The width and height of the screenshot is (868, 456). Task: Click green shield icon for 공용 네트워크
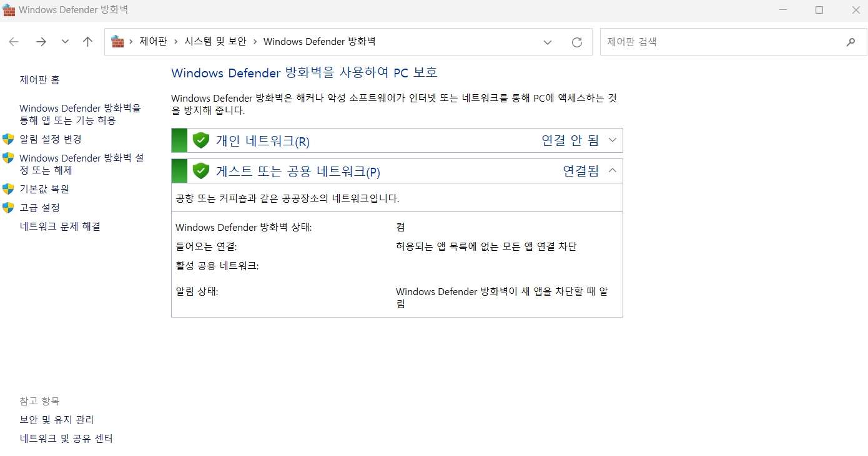200,170
